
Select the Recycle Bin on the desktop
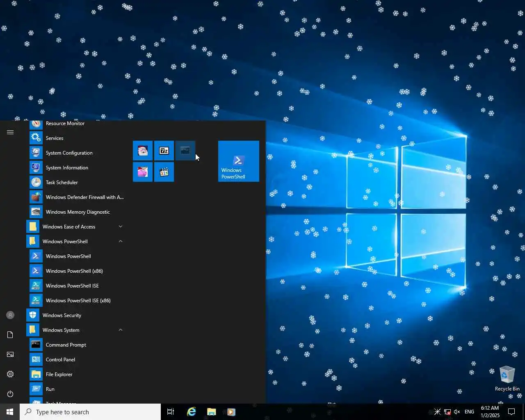coord(507,378)
